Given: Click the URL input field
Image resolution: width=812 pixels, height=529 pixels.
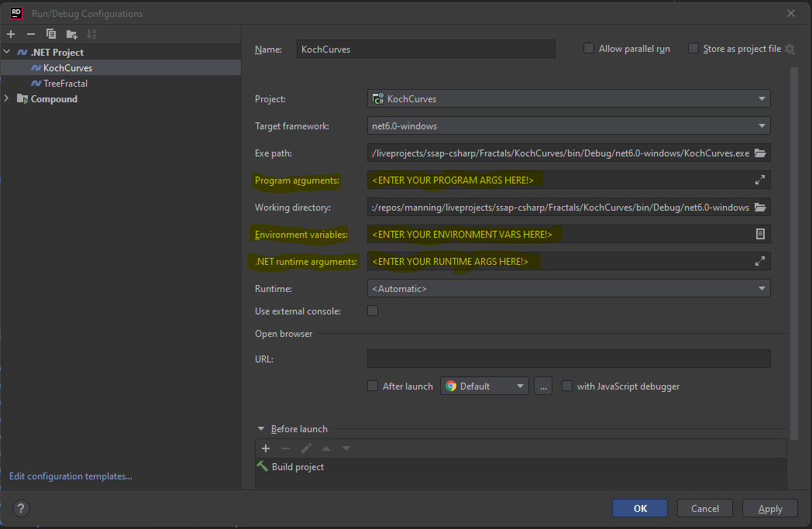Looking at the screenshot, I should [x=569, y=359].
